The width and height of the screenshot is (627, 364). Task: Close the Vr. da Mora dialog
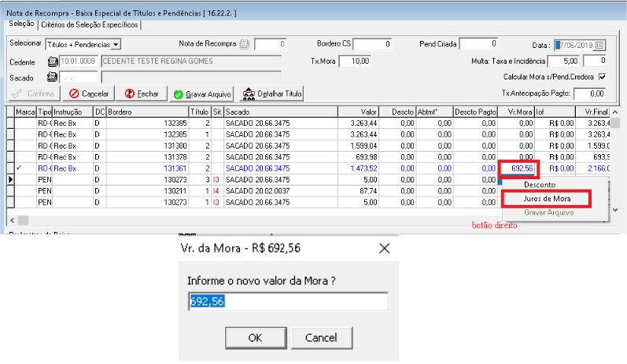tap(385, 248)
